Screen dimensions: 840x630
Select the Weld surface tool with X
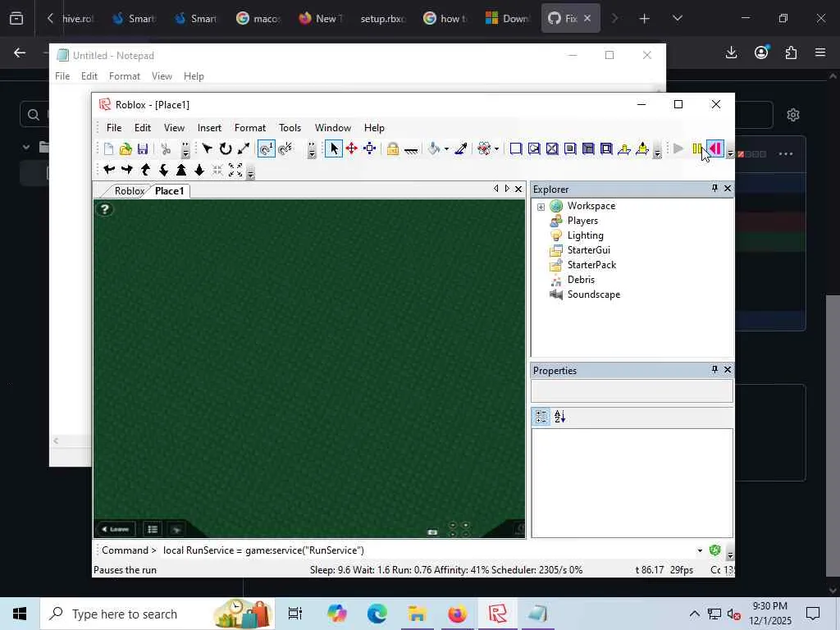[552, 148]
